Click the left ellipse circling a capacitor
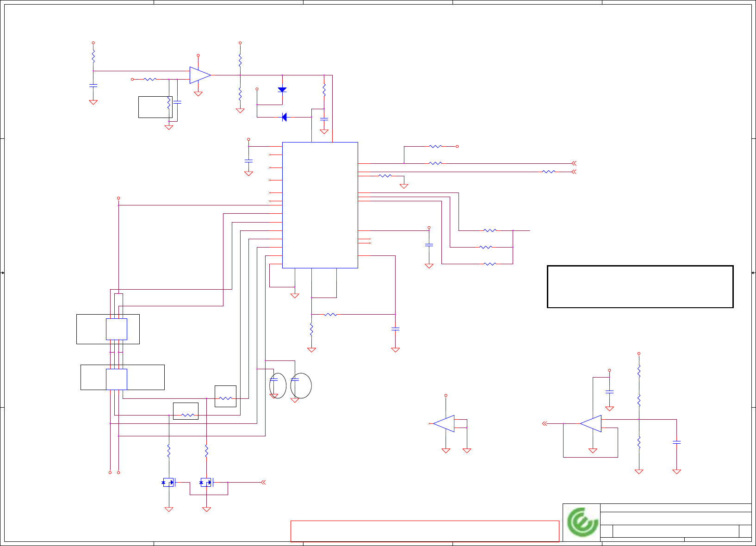Screen dimensions: 756x546 tap(278, 385)
